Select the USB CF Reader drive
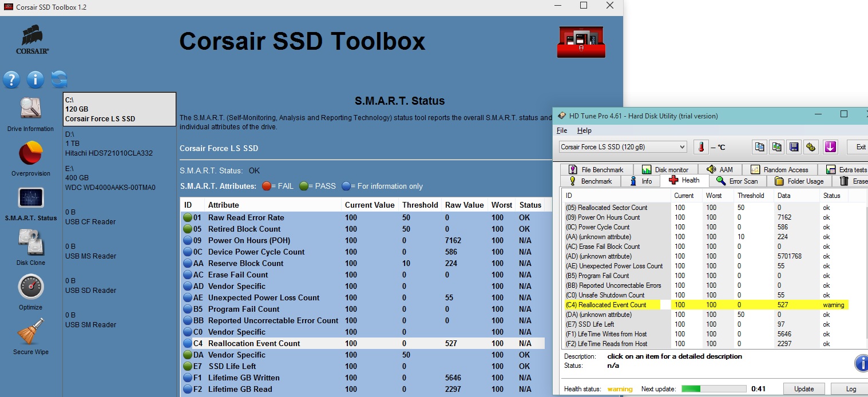The height and width of the screenshot is (397, 868). click(x=119, y=217)
